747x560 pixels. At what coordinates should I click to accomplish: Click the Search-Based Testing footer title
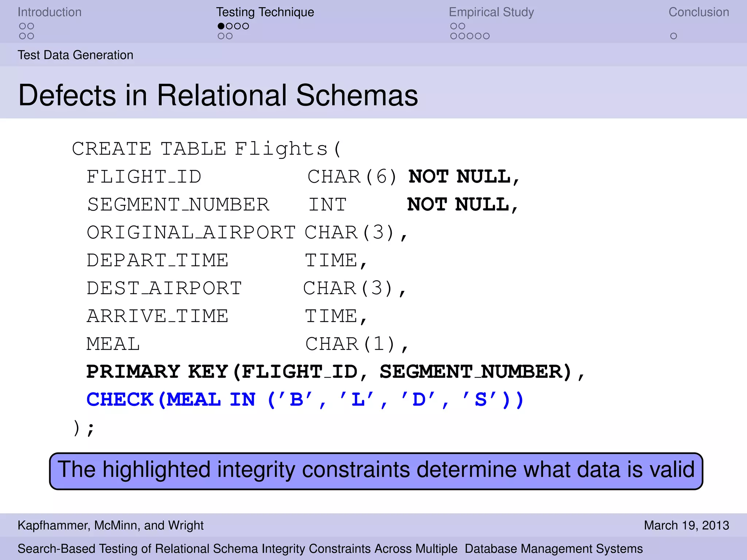330,549
